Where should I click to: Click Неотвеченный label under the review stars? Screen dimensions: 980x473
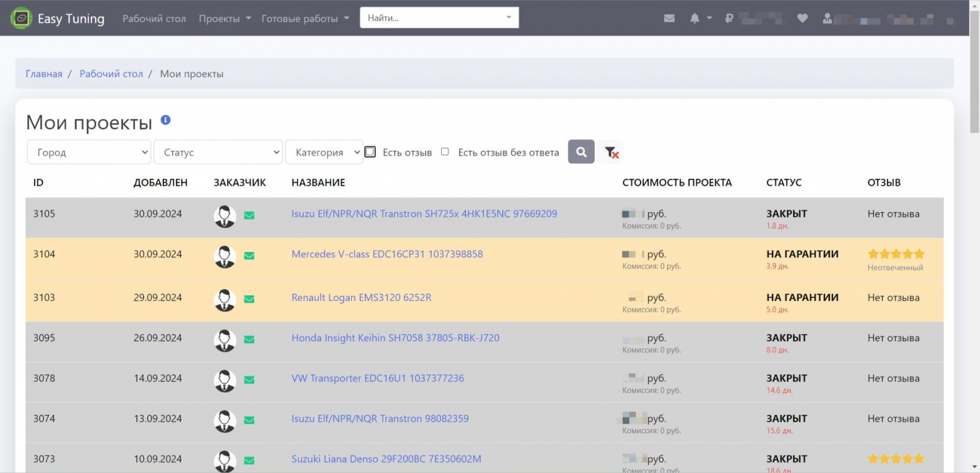tap(895, 268)
